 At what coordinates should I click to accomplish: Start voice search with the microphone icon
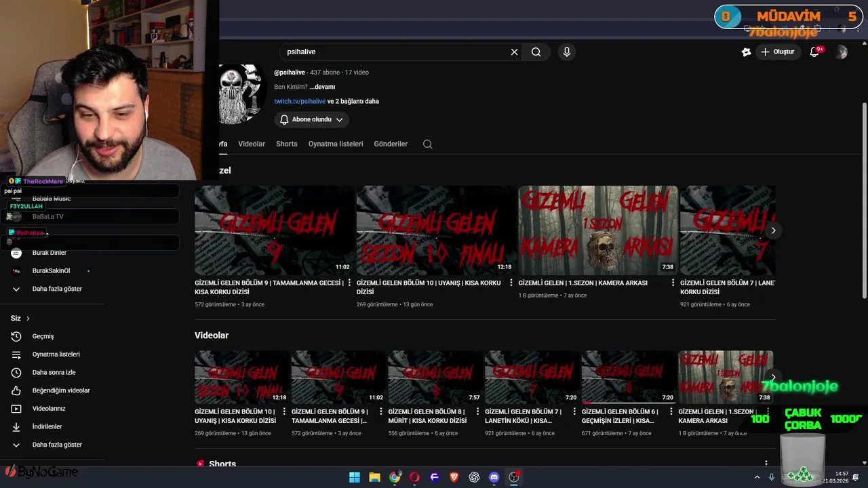(567, 52)
